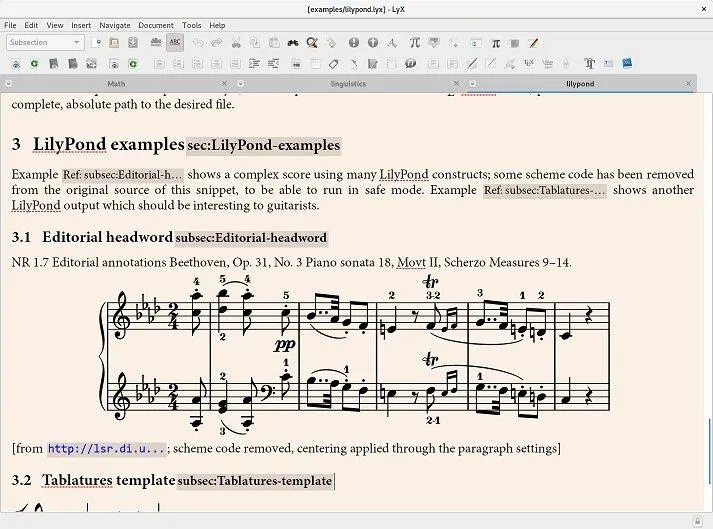Open the Navigate menu
Screen dimensions: 713x529
coord(115,25)
